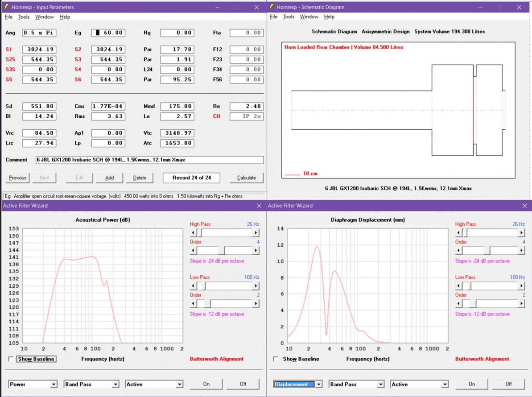Click right arrow of Low Pass Order slider in Power wizard
Screen dimensions: 532x397
(x=256, y=303)
